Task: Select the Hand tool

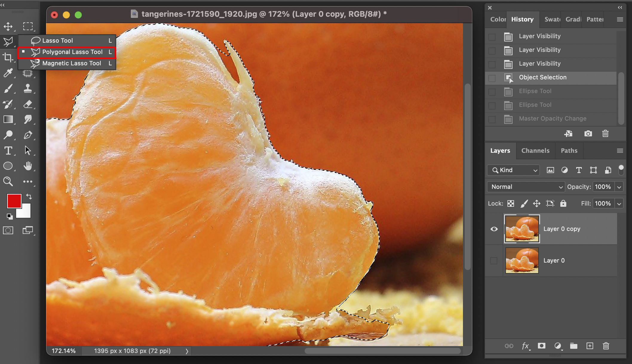Action: (28, 166)
